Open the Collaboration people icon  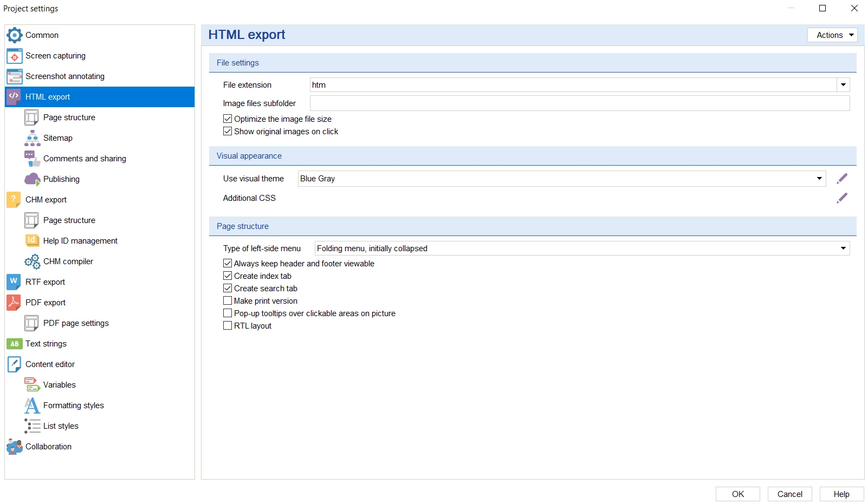[x=15, y=447]
